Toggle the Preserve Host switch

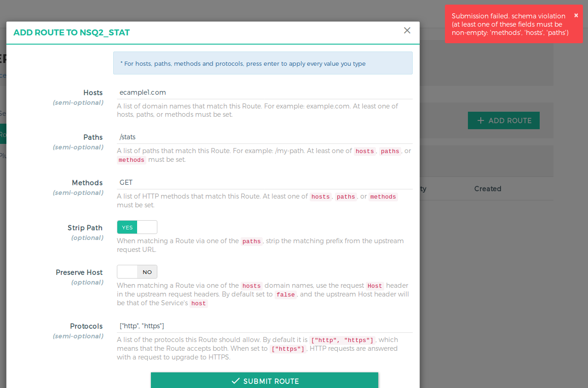(x=137, y=272)
